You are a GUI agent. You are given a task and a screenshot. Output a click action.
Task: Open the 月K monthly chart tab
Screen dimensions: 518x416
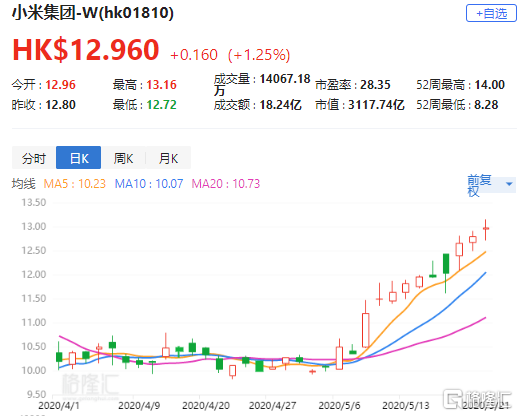coord(168,158)
